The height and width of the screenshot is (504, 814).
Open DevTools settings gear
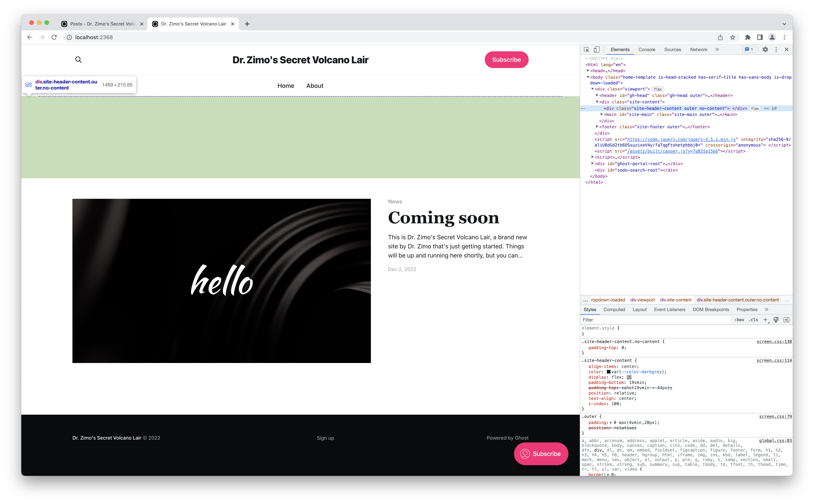(x=766, y=49)
